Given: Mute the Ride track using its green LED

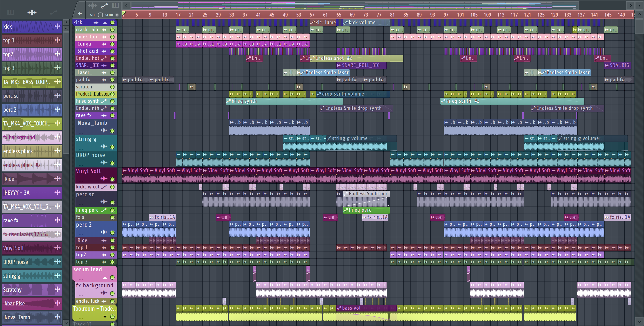Looking at the screenshot, I should click(x=112, y=240).
